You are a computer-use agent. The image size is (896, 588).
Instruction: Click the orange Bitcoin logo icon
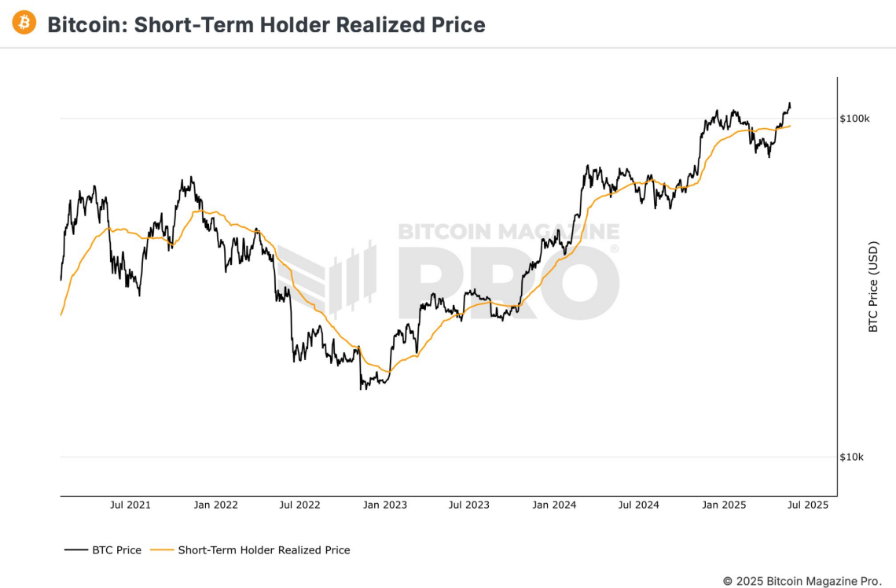[x=24, y=23]
